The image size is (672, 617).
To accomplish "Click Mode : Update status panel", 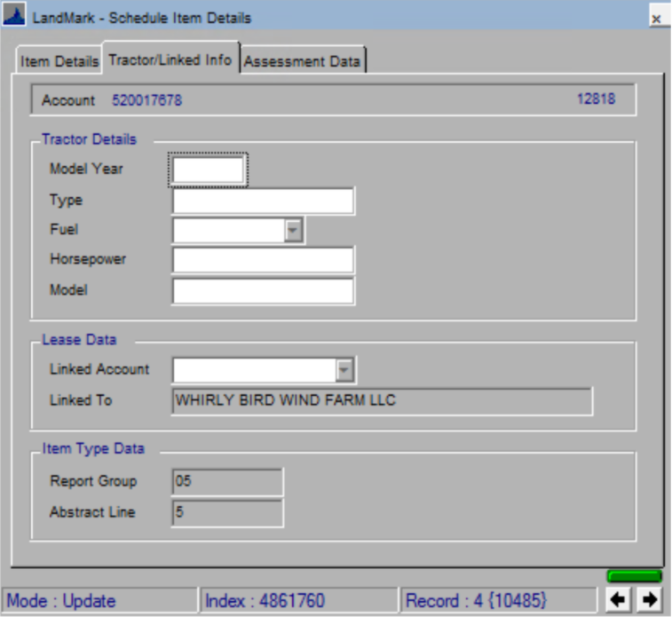I will pyautogui.click(x=99, y=600).
